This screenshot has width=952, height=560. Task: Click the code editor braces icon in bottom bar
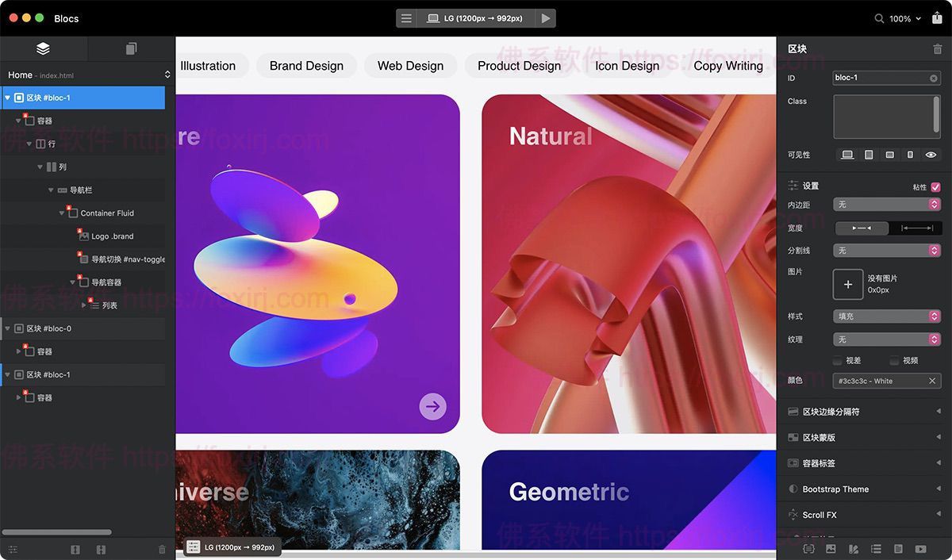pos(808,549)
